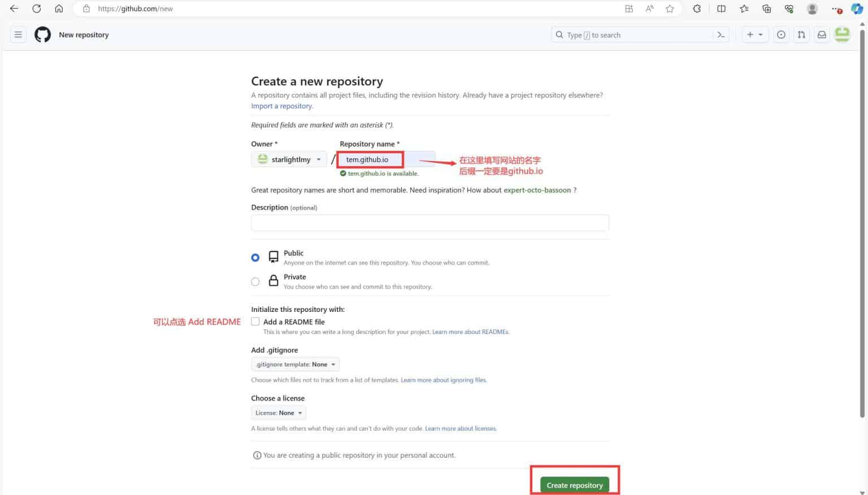Click suggested name expert-octo-bassoon

coord(537,190)
